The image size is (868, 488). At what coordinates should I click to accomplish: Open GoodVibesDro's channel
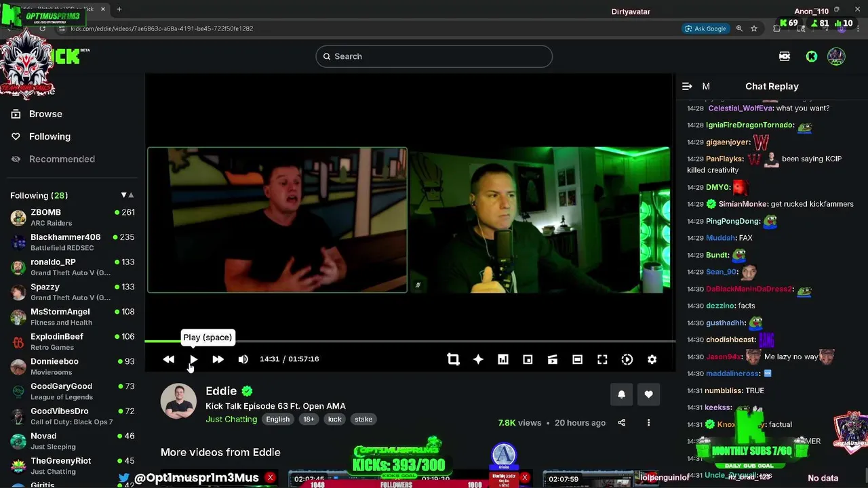pyautogui.click(x=73, y=416)
